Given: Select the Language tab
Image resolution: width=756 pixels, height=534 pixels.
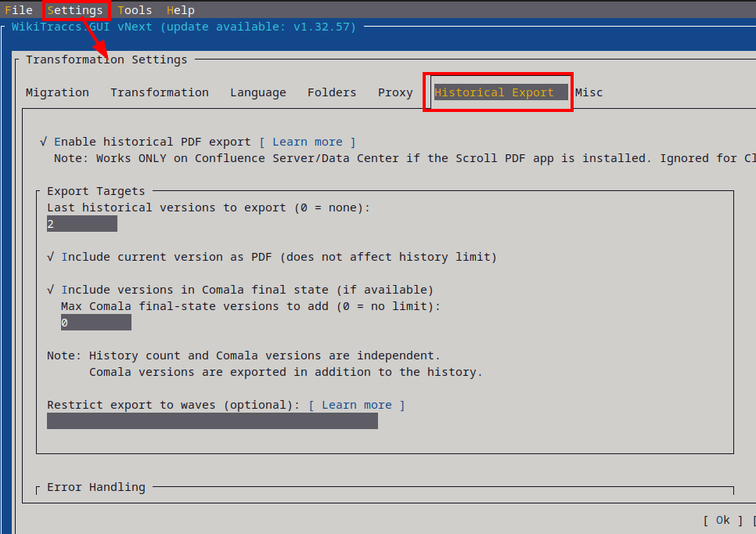Looking at the screenshot, I should (x=257, y=92).
